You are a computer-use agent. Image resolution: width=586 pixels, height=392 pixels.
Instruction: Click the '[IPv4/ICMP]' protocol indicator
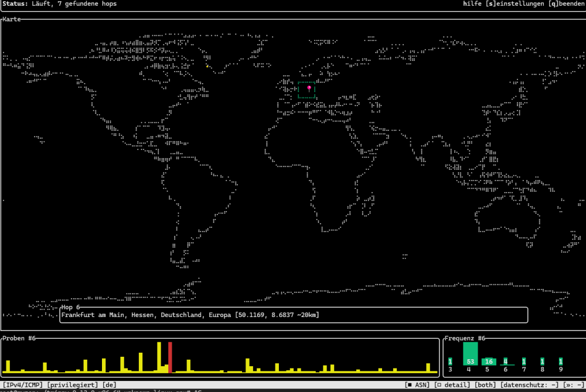click(x=23, y=385)
